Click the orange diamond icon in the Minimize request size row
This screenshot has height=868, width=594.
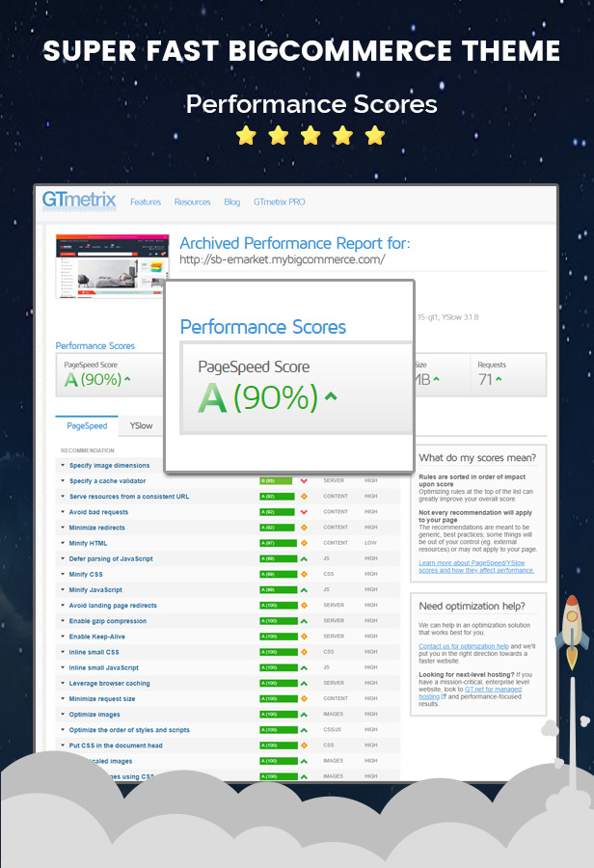pos(304,699)
